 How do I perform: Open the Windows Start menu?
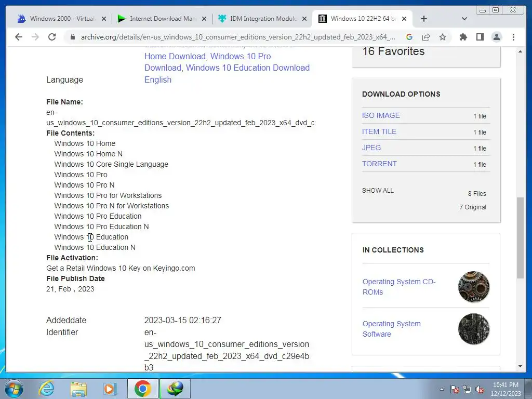pyautogui.click(x=14, y=389)
